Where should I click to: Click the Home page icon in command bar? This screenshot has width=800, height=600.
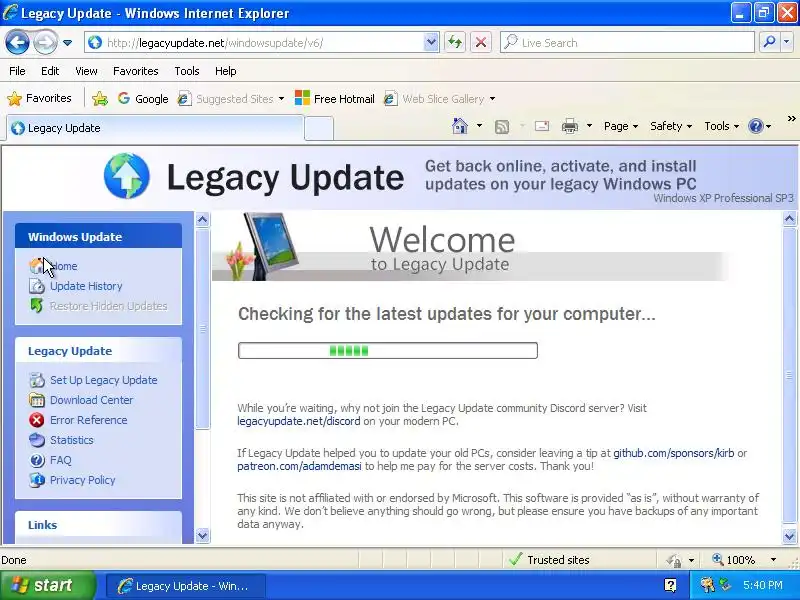[x=460, y=126]
